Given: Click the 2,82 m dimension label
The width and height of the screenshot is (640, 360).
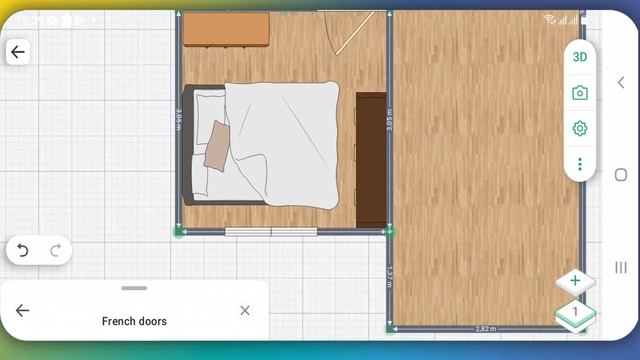Looking at the screenshot, I should coord(486,329).
